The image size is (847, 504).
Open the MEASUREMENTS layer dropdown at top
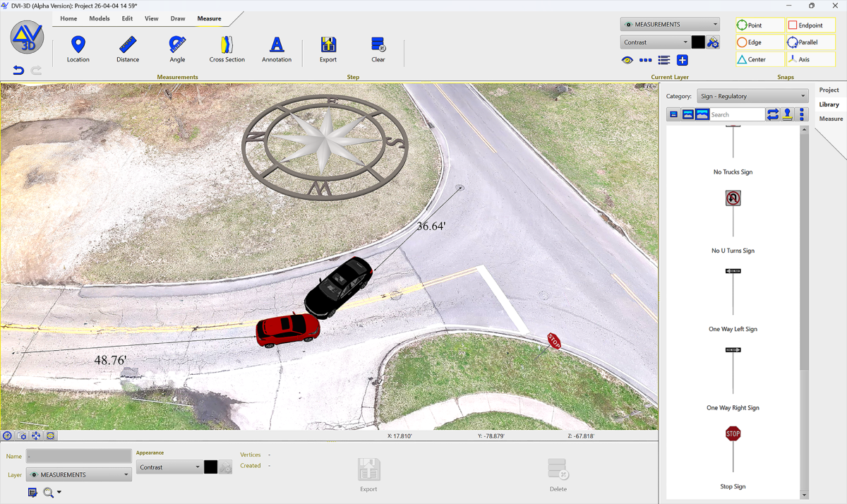click(670, 24)
